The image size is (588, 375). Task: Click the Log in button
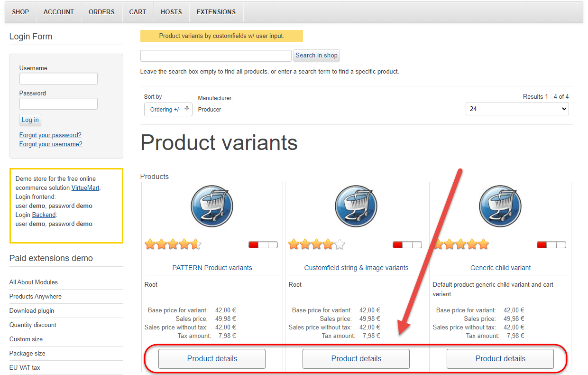[x=30, y=120]
